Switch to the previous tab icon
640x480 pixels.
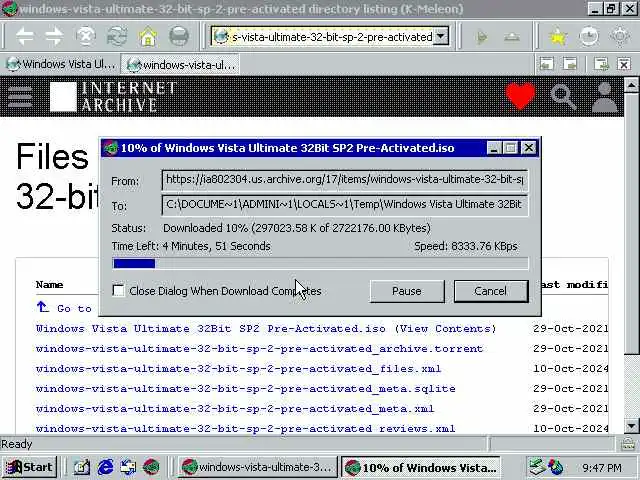point(546,64)
